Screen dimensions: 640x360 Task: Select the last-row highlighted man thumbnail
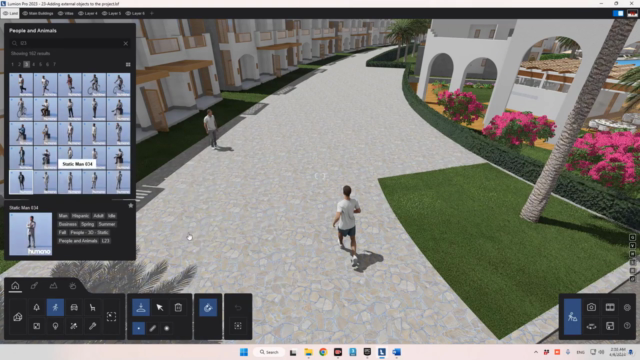[21, 182]
